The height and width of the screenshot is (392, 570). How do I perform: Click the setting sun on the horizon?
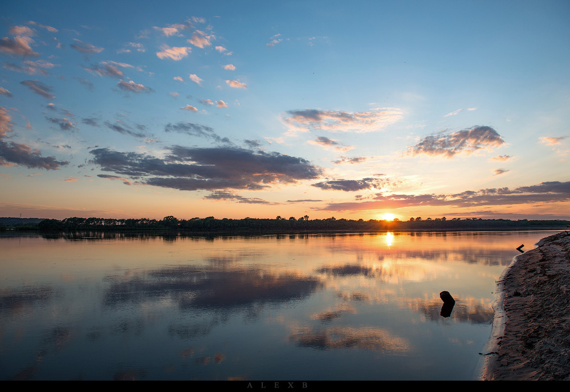pos(388,217)
